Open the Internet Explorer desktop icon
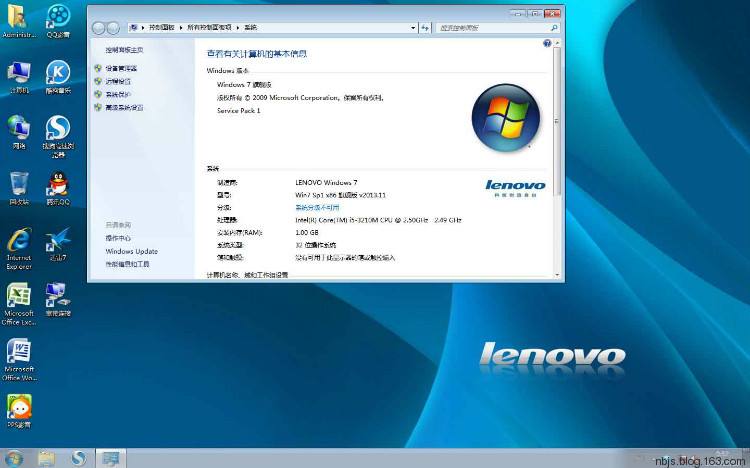The width and height of the screenshot is (750, 468). (19, 249)
